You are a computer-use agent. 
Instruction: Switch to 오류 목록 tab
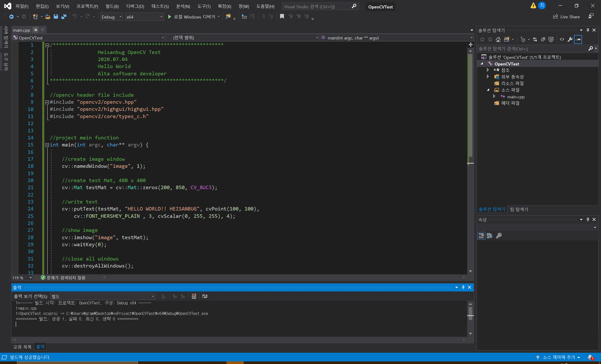click(x=23, y=347)
